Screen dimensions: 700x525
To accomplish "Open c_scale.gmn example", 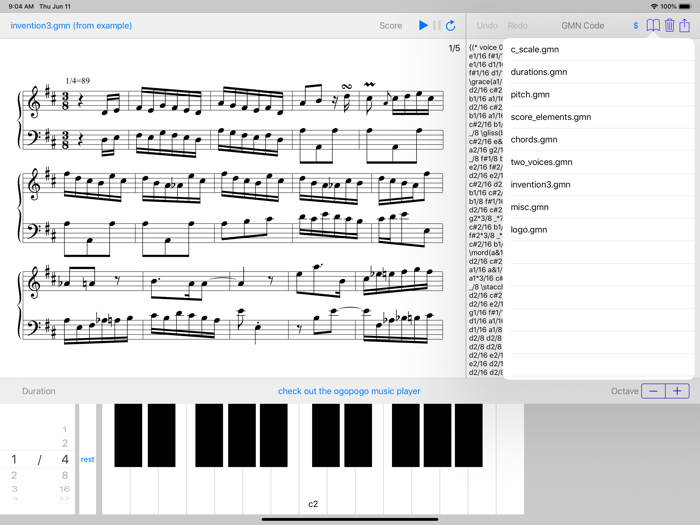I will [x=598, y=50].
